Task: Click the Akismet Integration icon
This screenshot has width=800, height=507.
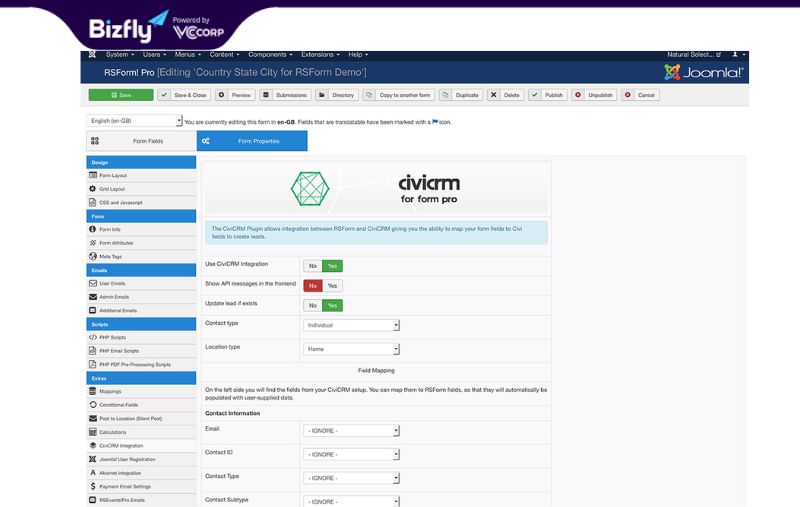Action: [93, 473]
